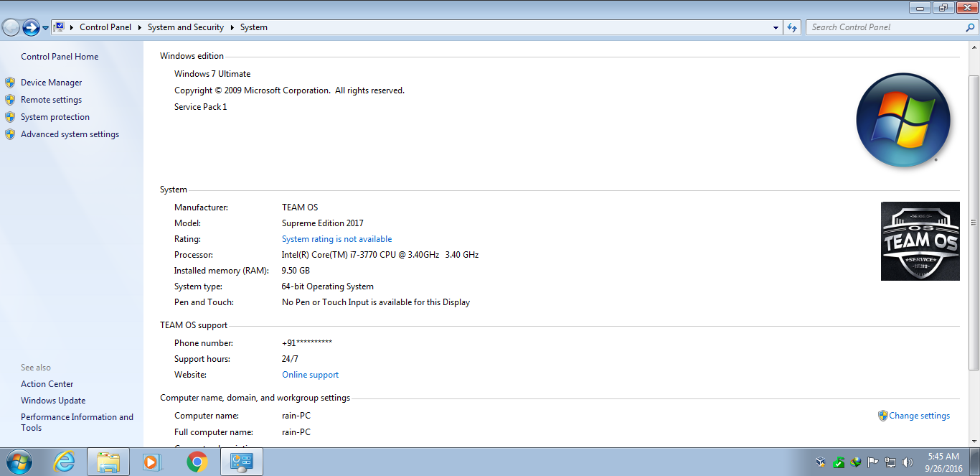Click System rating is not available link

[x=336, y=239]
